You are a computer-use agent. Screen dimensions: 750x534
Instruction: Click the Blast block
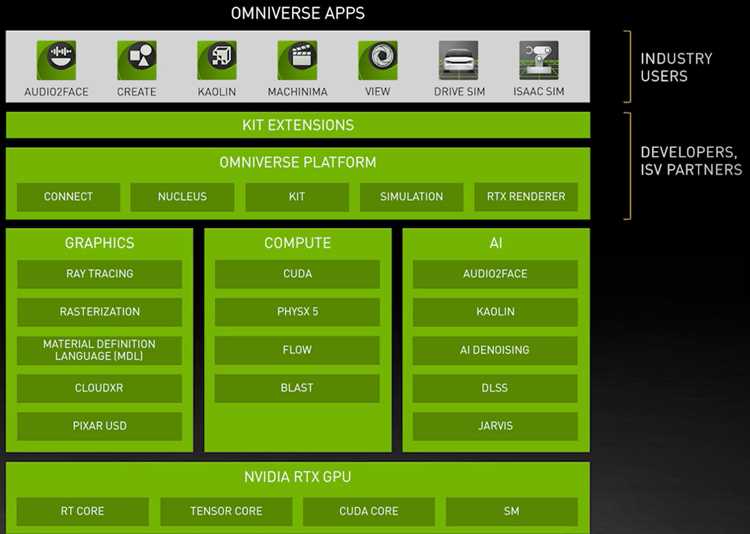pos(297,388)
